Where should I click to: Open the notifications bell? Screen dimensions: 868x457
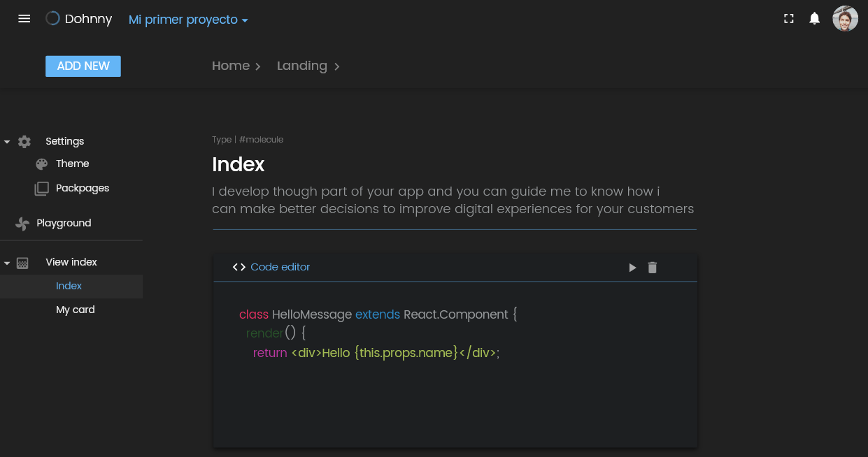point(814,19)
